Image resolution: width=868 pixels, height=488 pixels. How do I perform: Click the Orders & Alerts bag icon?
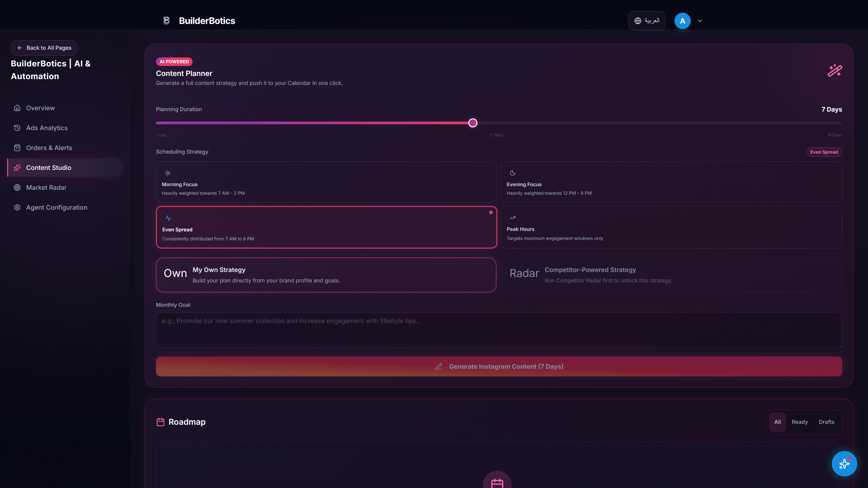[x=17, y=148]
